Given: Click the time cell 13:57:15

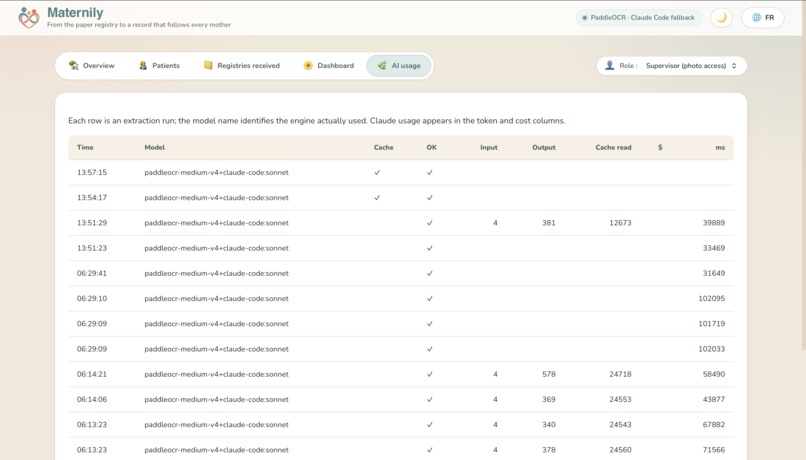Looking at the screenshot, I should tap(92, 173).
